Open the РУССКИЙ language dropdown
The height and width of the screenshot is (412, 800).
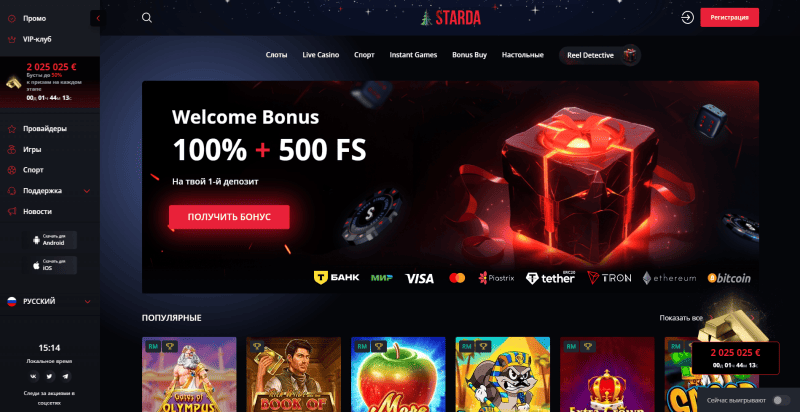click(x=50, y=301)
